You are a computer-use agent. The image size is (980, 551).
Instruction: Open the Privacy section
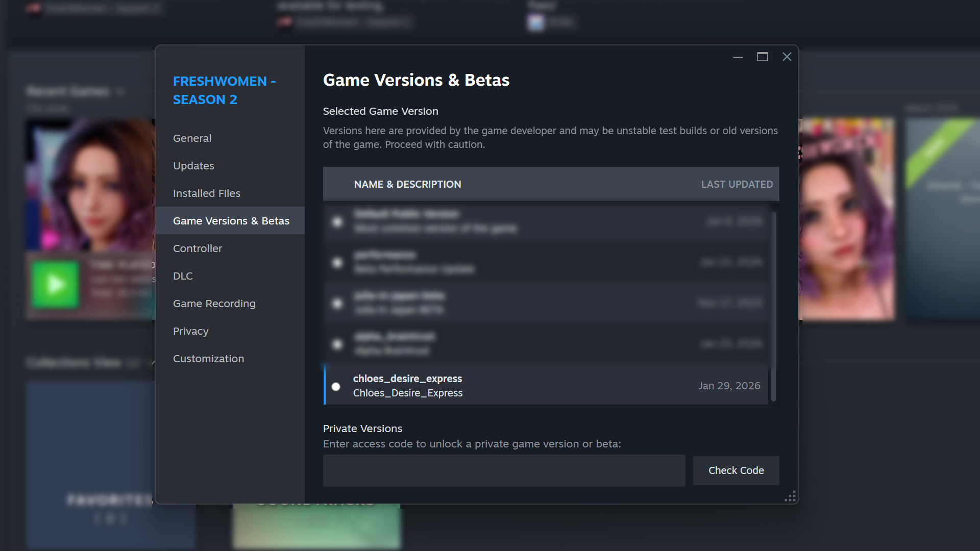click(x=190, y=331)
